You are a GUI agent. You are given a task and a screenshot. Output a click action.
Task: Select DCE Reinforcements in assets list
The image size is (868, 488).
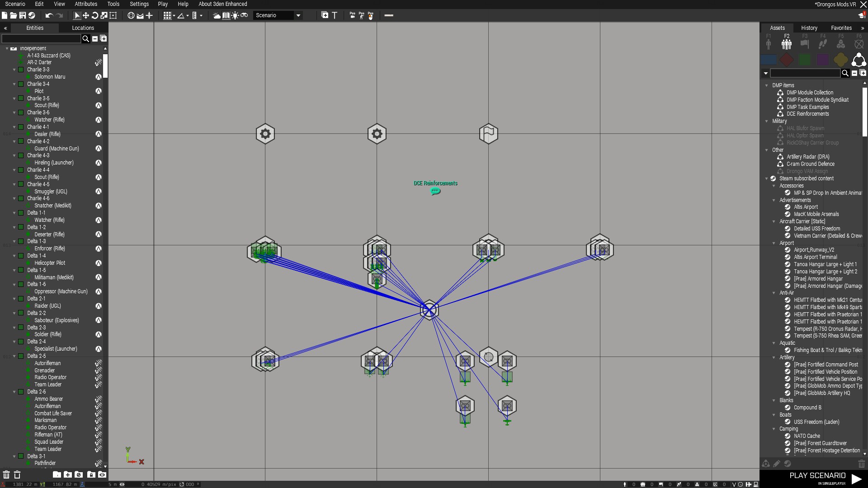pyautogui.click(x=807, y=114)
